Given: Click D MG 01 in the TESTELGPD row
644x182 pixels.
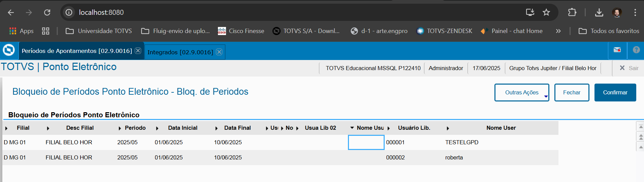Looking at the screenshot, I should pyautogui.click(x=15, y=142).
